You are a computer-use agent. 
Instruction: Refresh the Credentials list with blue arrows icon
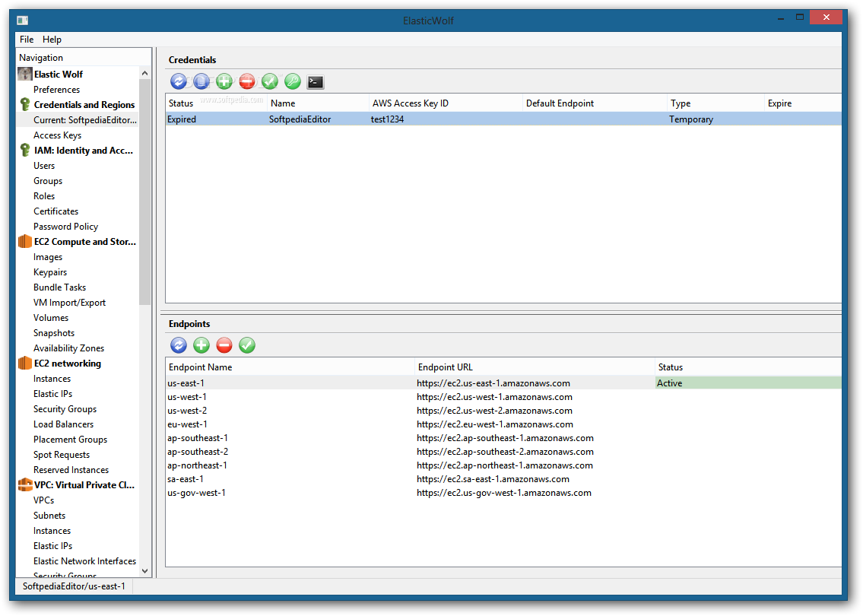(x=179, y=81)
